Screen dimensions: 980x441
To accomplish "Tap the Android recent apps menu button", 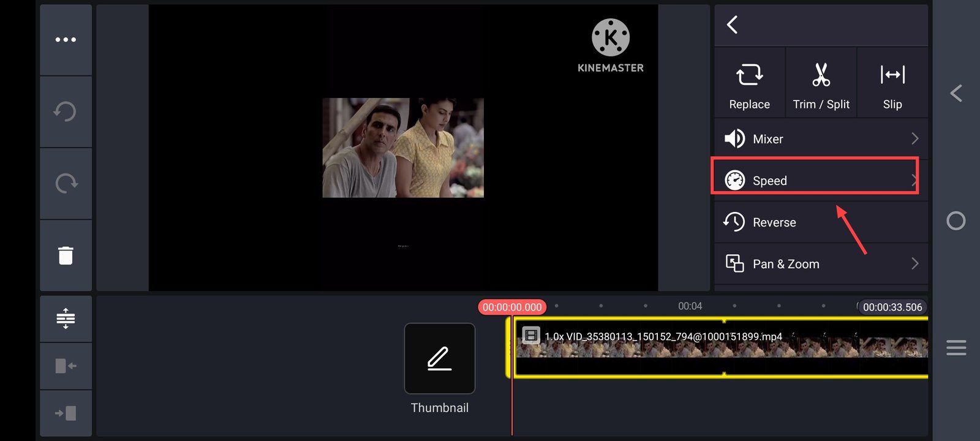I will [x=956, y=348].
